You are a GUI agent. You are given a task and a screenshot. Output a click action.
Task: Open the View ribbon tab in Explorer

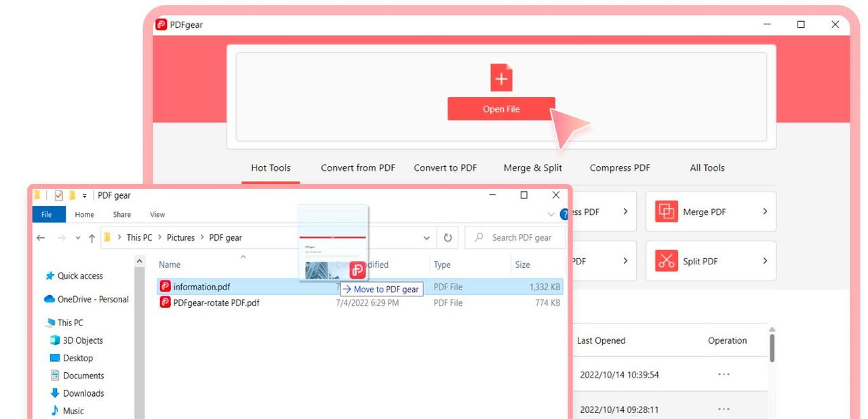(x=157, y=214)
